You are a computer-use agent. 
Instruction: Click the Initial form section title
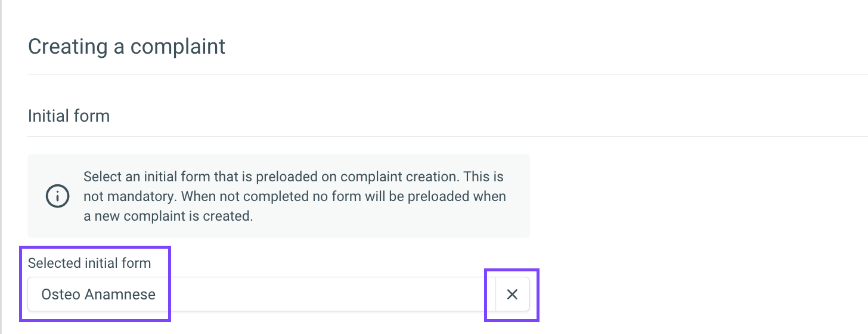69,115
